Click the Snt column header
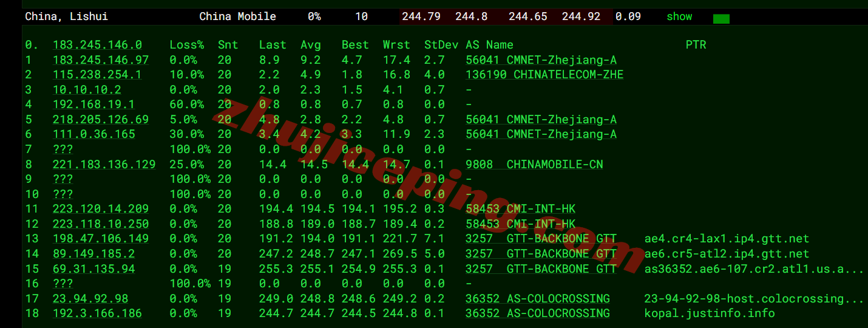Image resolution: width=868 pixels, height=328 pixels. tap(228, 45)
